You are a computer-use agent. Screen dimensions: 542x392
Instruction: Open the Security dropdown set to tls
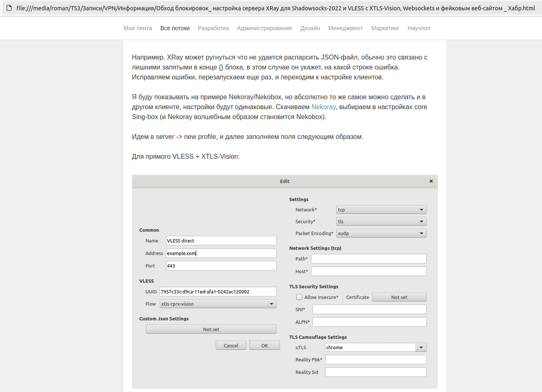(381, 222)
